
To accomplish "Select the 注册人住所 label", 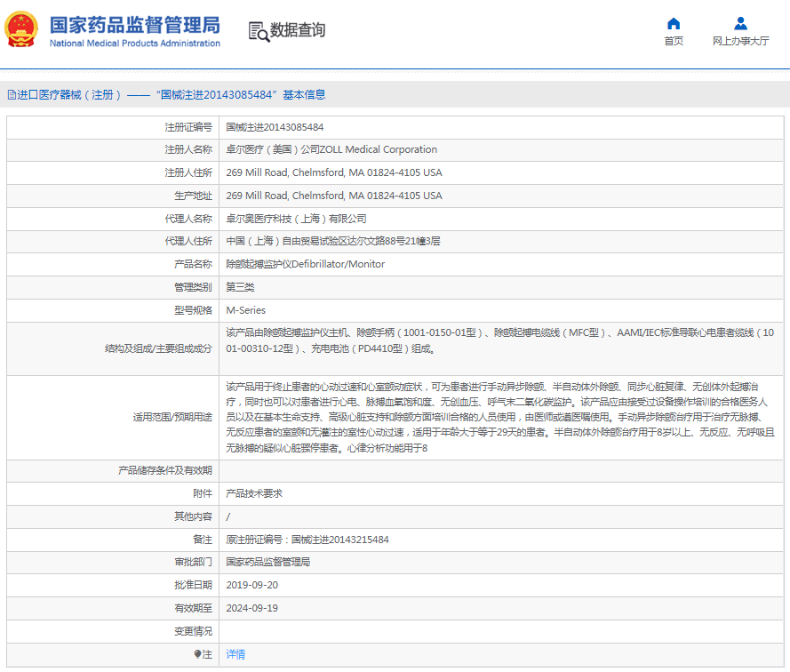I will 188,173.
